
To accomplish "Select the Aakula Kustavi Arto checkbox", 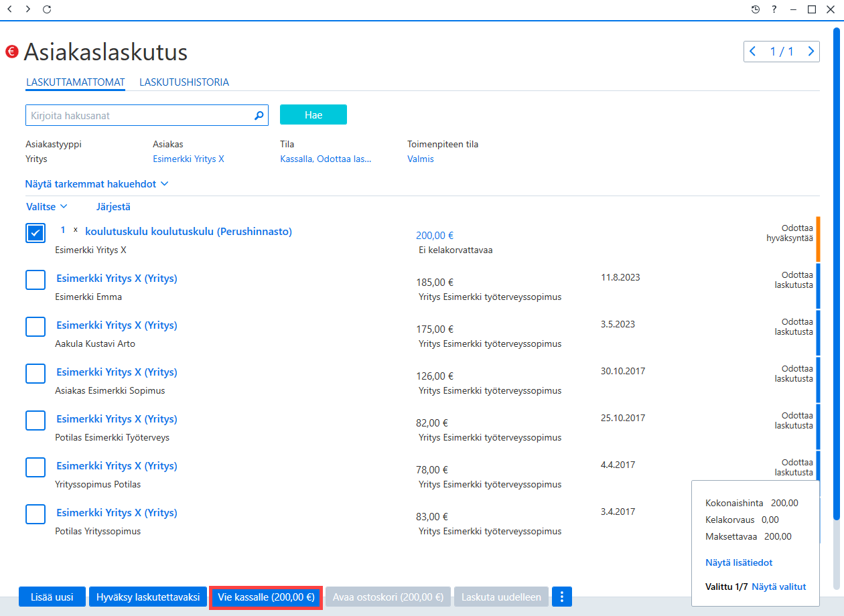I will coord(36,327).
